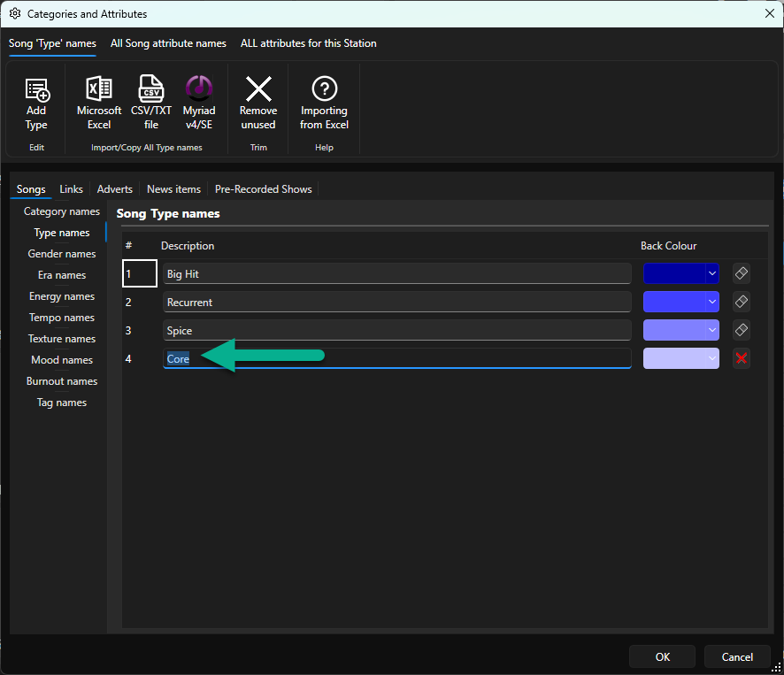Open Spice back colour dropdown arrow
Viewport: 784px width, 675px height.
[712, 330]
